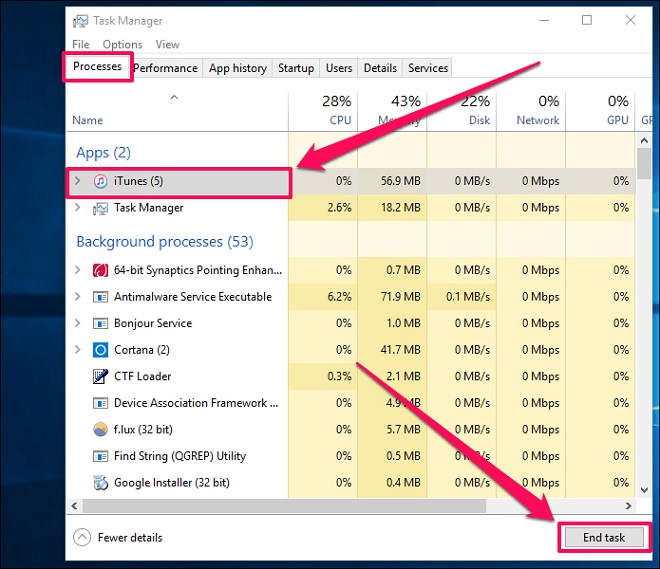The height and width of the screenshot is (569, 660).
Task: Click the Synaptics Pointing Enhancer icon
Action: [x=100, y=270]
